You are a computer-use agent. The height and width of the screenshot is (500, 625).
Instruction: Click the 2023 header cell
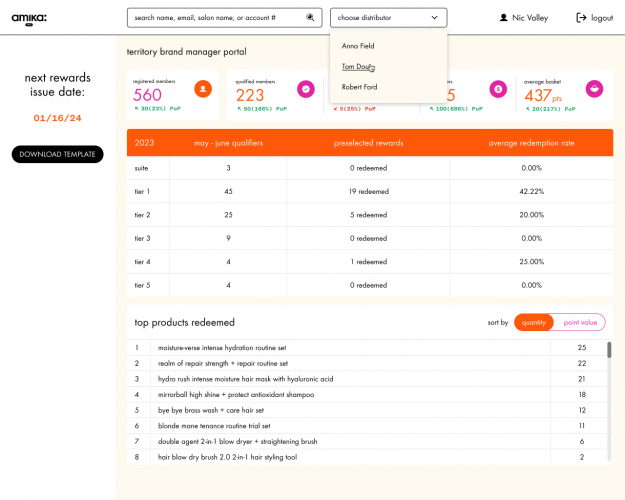click(144, 143)
